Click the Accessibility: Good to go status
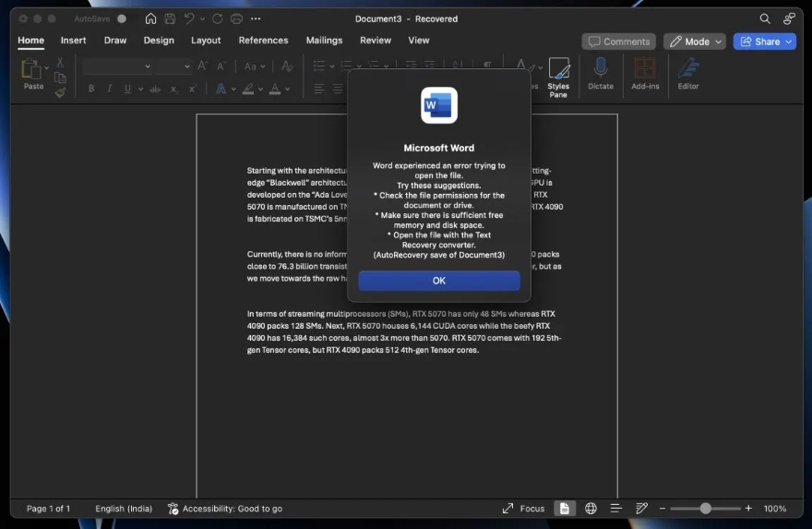This screenshot has width=812, height=529. (225, 509)
